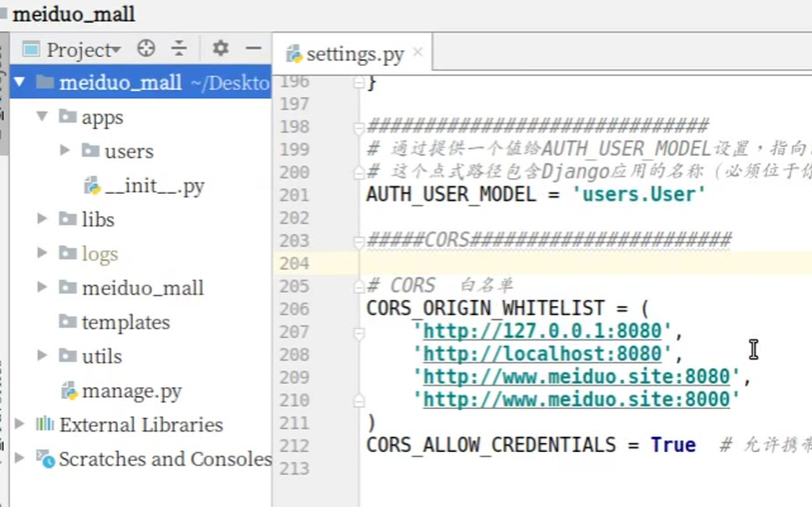
Task: Hide the Project tool window with minus icon
Action: pos(254,49)
